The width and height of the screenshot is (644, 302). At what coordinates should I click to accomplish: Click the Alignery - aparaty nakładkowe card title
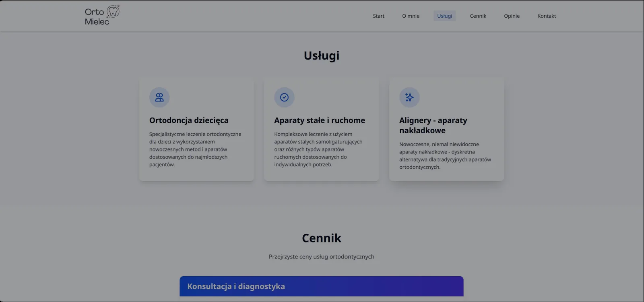click(433, 125)
